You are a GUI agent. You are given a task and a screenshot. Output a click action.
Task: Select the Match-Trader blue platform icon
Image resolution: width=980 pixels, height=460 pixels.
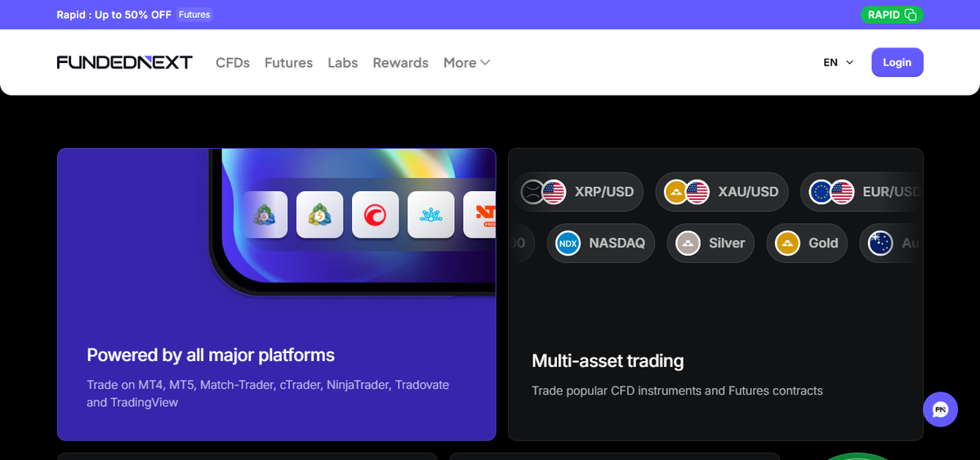click(x=431, y=215)
